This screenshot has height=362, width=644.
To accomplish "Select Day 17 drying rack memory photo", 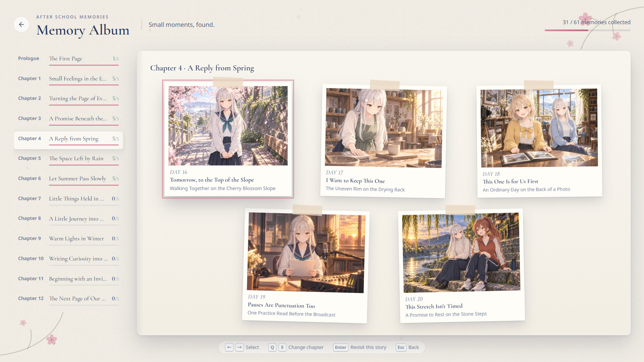I will pyautogui.click(x=383, y=141).
